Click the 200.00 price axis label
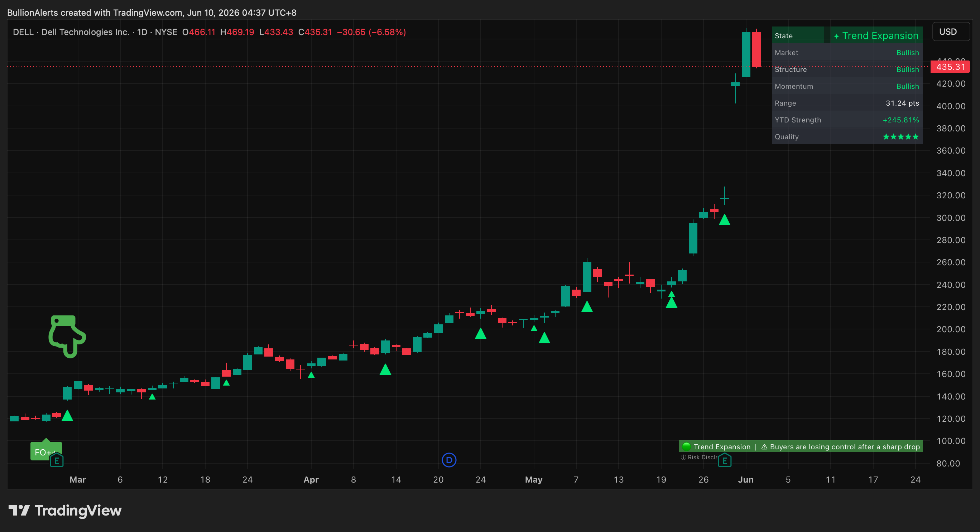The width and height of the screenshot is (980, 532). (951, 329)
